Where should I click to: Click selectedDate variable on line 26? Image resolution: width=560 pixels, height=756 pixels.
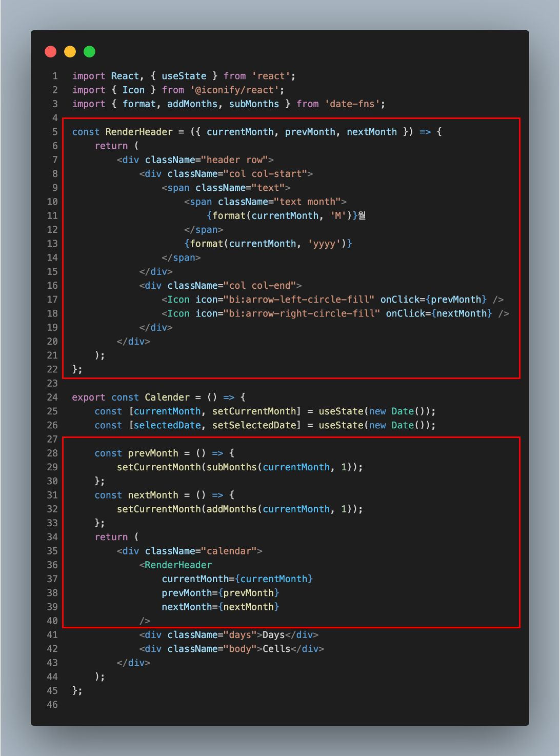point(167,425)
